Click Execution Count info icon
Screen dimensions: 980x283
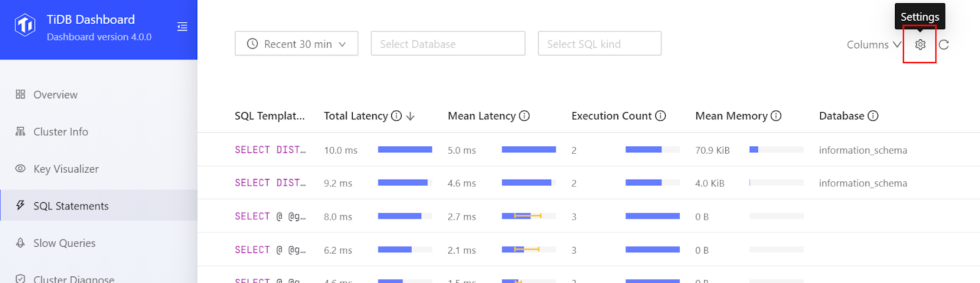(660, 116)
